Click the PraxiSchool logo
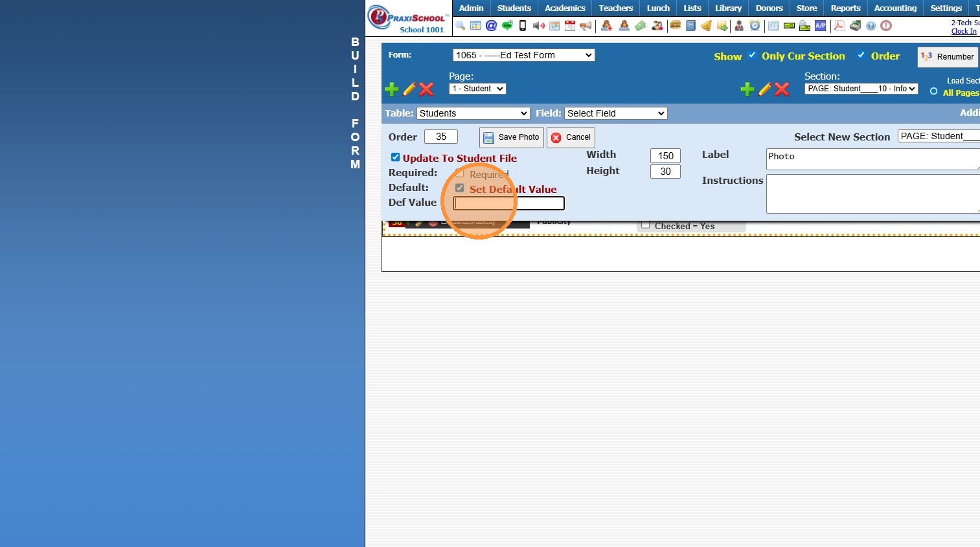 (407, 18)
